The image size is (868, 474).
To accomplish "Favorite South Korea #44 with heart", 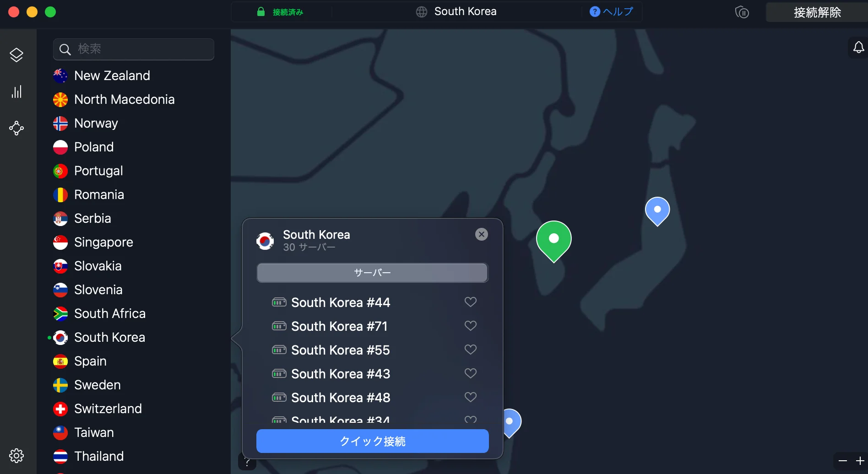I will click(x=471, y=302).
